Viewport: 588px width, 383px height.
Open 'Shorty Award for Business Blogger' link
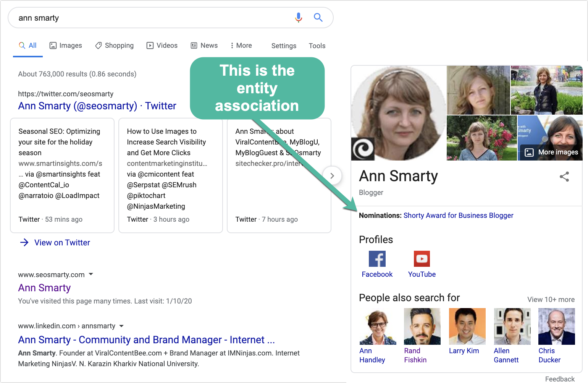[458, 216]
